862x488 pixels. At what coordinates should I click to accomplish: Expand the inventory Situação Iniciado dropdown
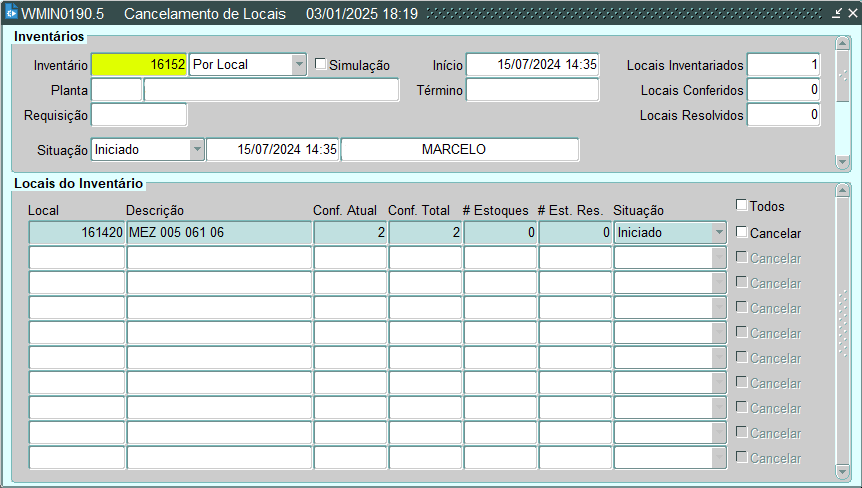pyautogui.click(x=197, y=149)
